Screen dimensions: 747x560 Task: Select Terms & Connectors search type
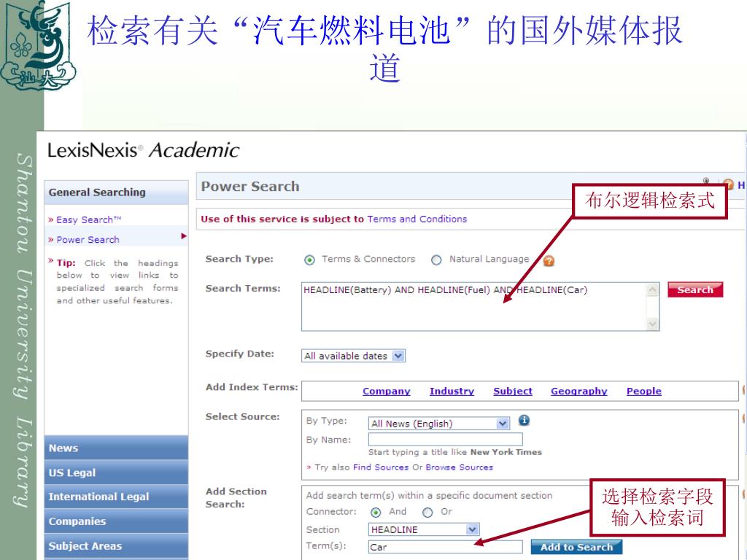point(309,260)
